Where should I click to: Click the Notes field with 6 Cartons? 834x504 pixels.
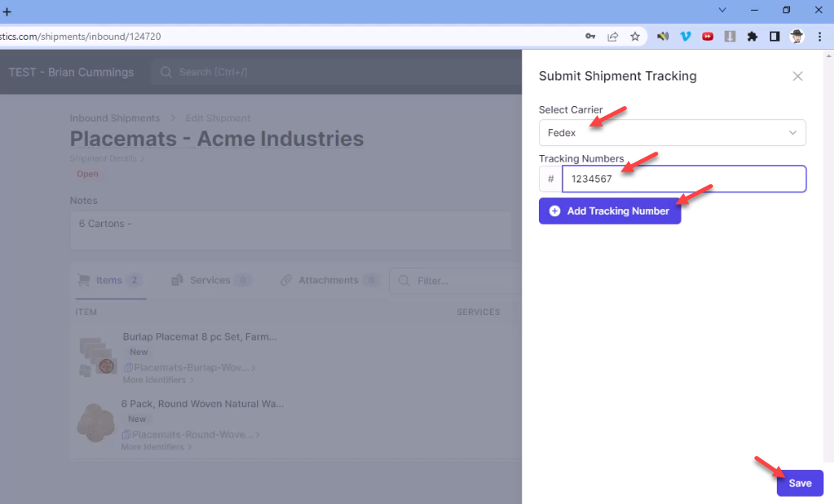pyautogui.click(x=290, y=230)
